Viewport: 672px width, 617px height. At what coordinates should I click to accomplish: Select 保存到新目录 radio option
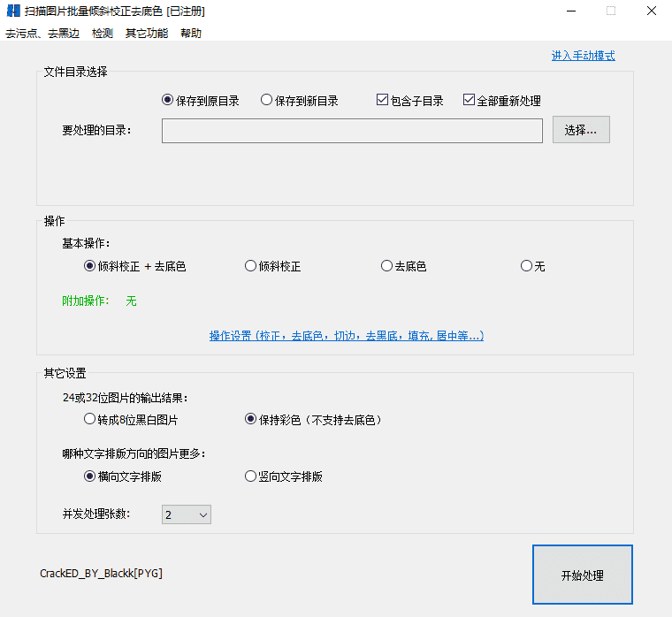tap(266, 101)
